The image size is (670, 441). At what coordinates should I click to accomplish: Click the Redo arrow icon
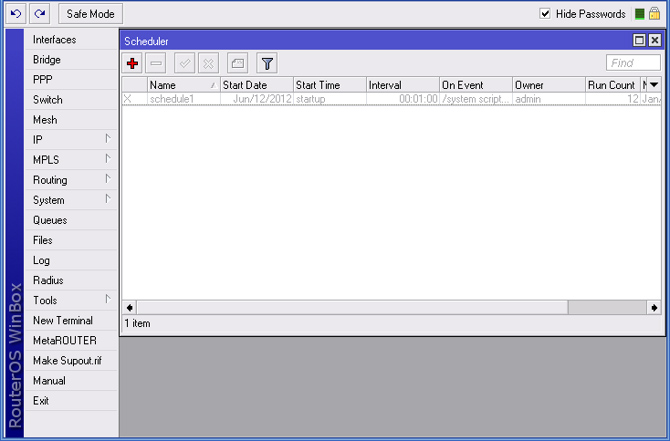39,14
